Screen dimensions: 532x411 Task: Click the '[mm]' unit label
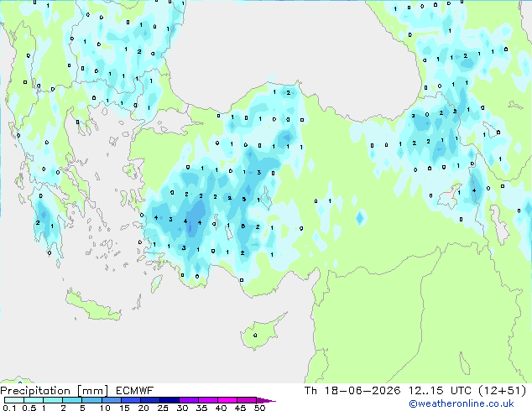92,391
